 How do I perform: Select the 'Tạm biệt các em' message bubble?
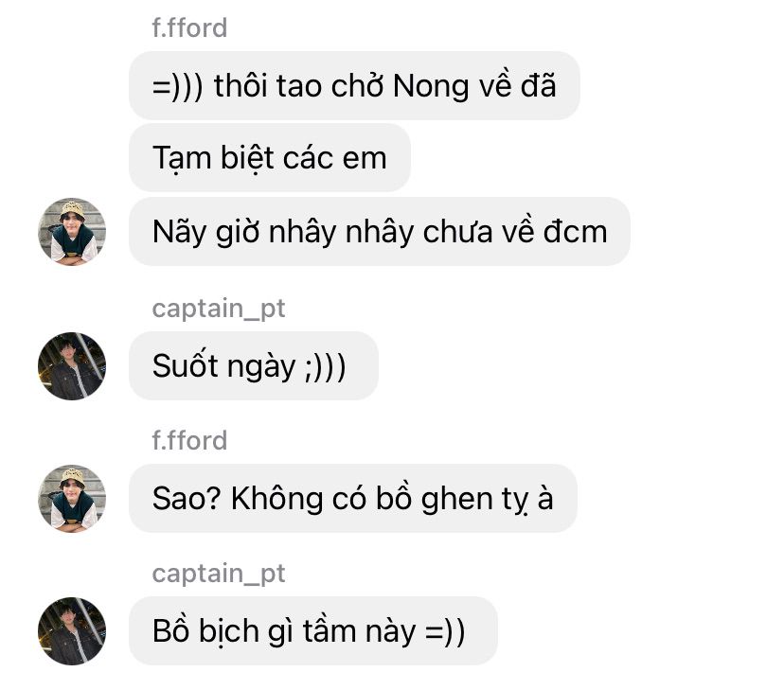(270, 158)
